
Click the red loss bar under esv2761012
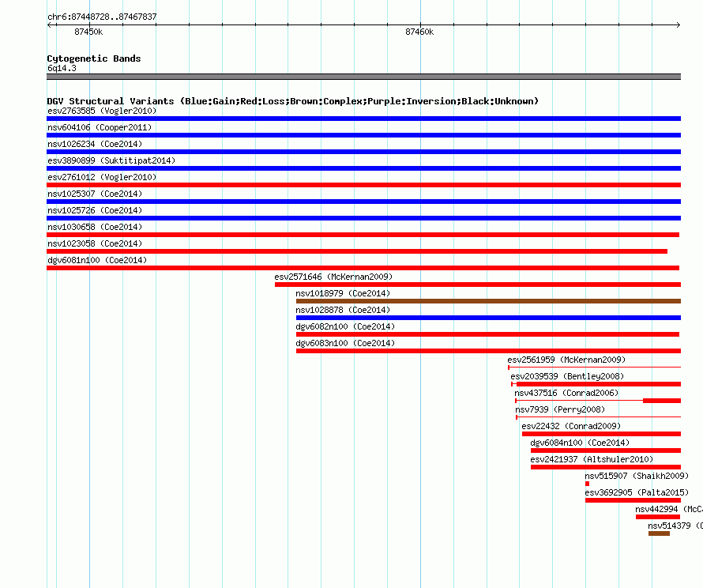pos(363,185)
